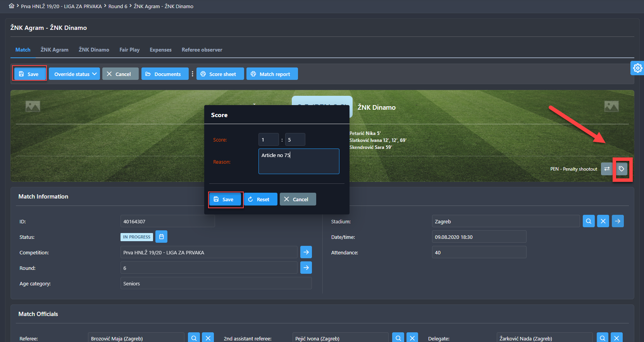The width and height of the screenshot is (644, 342).
Task: Open the Referee observer tab
Action: 202,50
